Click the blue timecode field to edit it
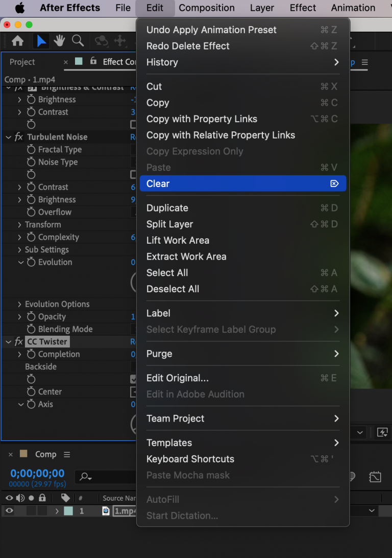This screenshot has height=558, width=392. pyautogui.click(x=37, y=473)
